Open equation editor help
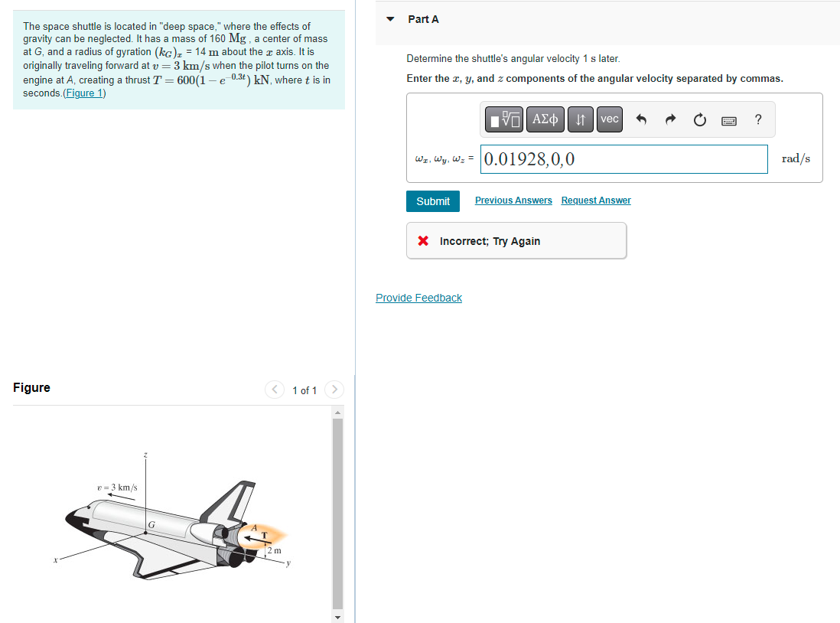Viewport: 840px width, 623px height. pyautogui.click(x=757, y=119)
